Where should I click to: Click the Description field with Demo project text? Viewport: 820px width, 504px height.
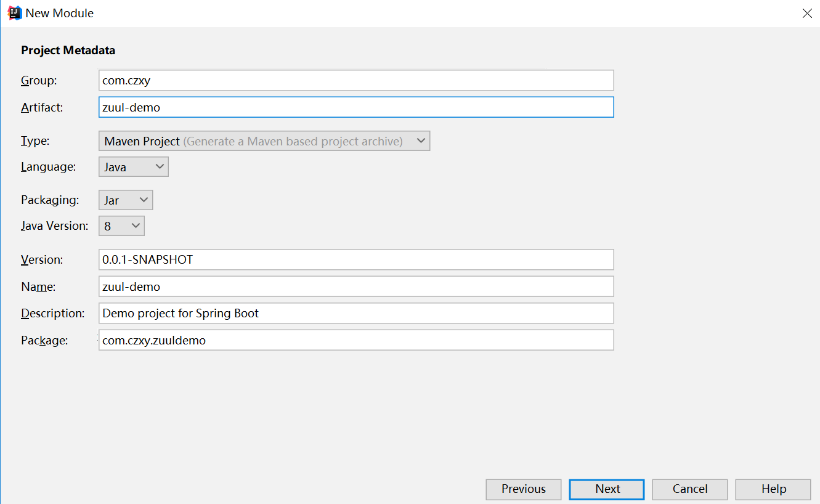click(x=356, y=313)
